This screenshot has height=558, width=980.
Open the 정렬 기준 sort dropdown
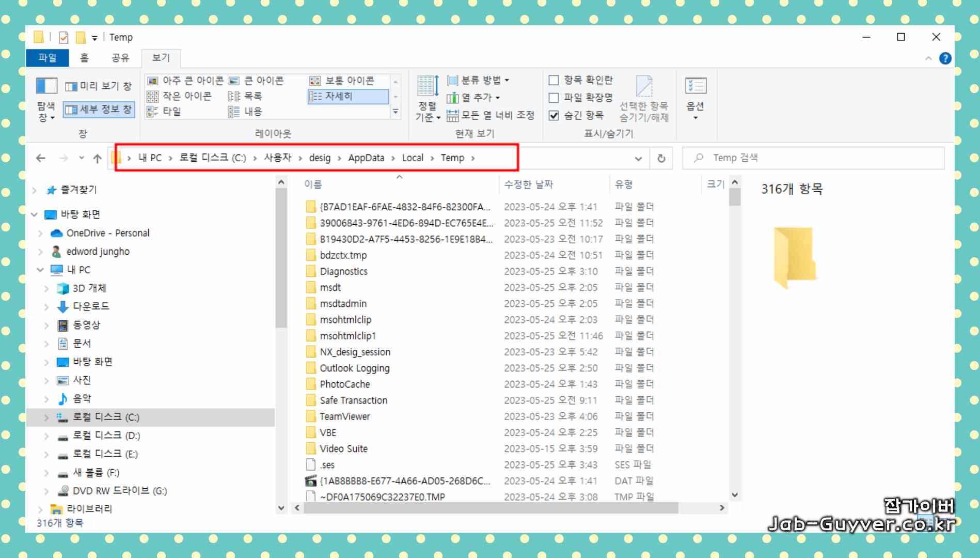[x=428, y=98]
